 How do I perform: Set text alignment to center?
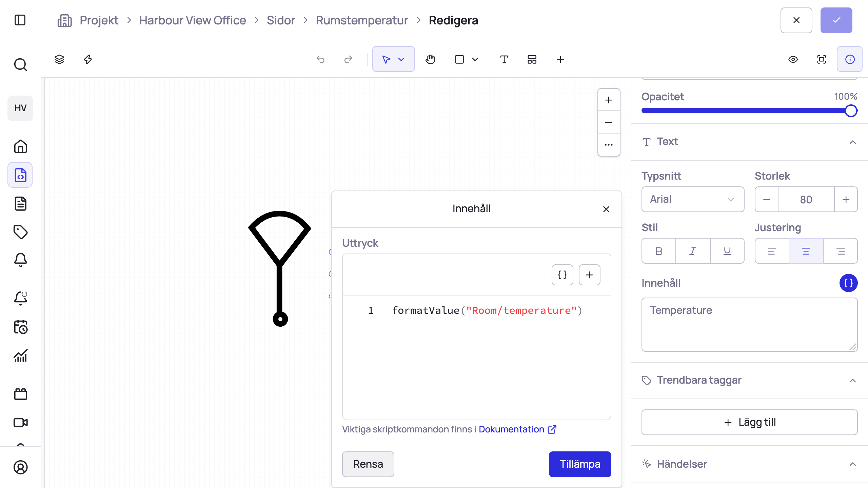806,251
